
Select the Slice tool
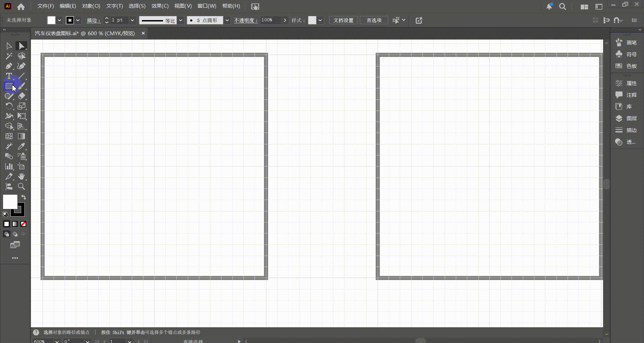coord(9,177)
